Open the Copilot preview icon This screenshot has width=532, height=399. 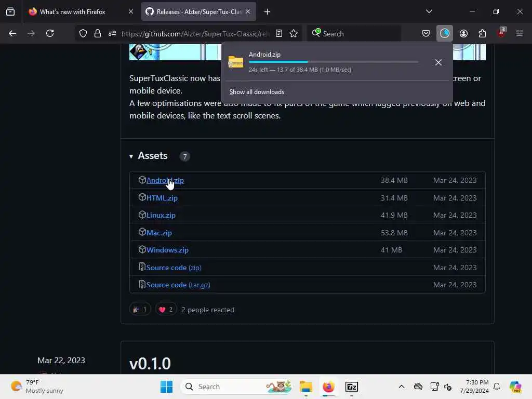[515, 387]
